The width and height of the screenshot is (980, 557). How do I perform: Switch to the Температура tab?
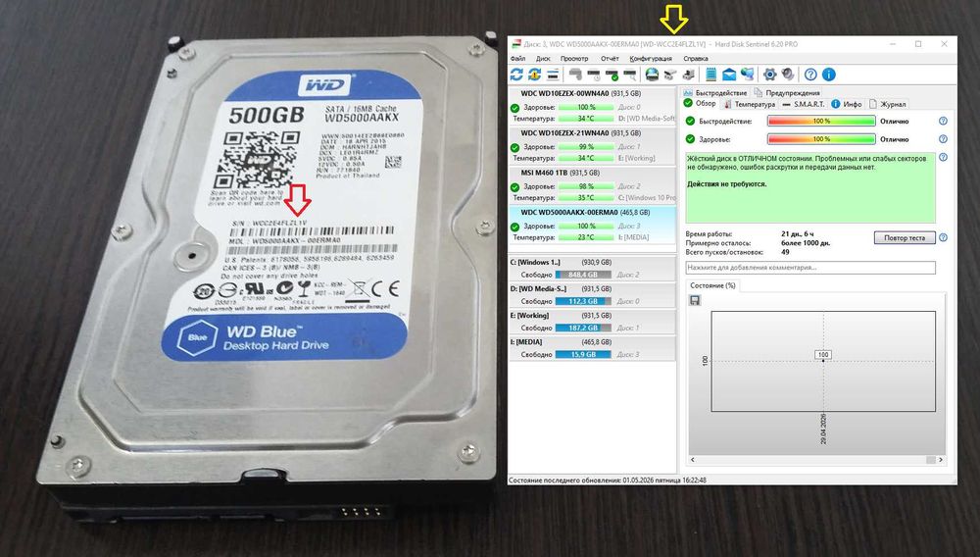(748, 104)
